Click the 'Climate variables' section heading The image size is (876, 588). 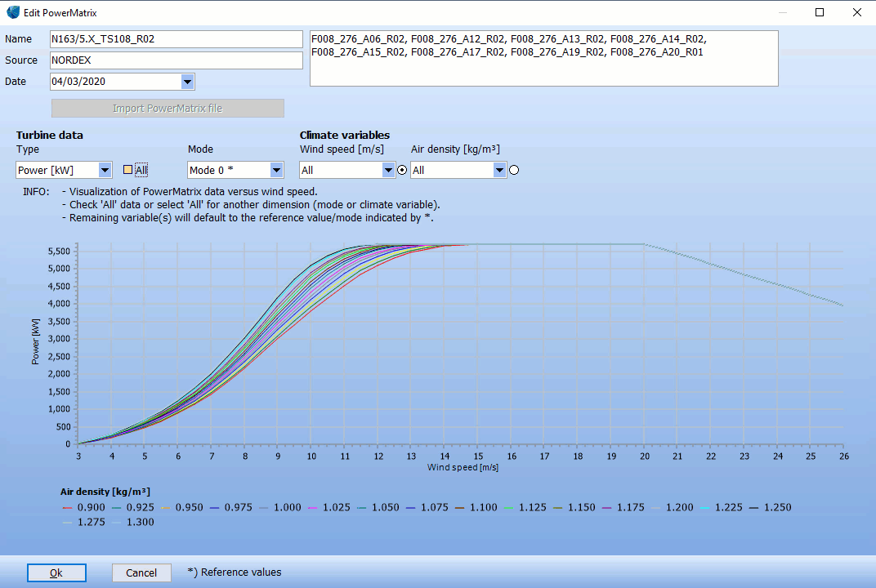pos(345,135)
